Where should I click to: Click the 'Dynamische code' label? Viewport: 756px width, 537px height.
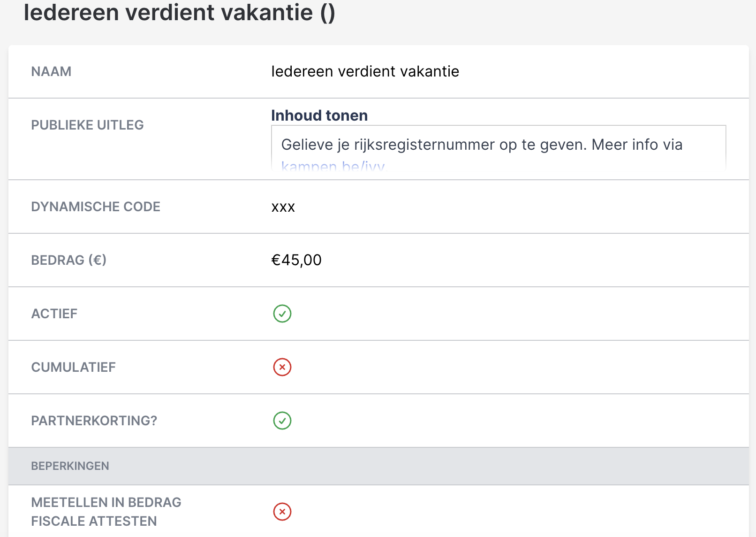pos(96,207)
